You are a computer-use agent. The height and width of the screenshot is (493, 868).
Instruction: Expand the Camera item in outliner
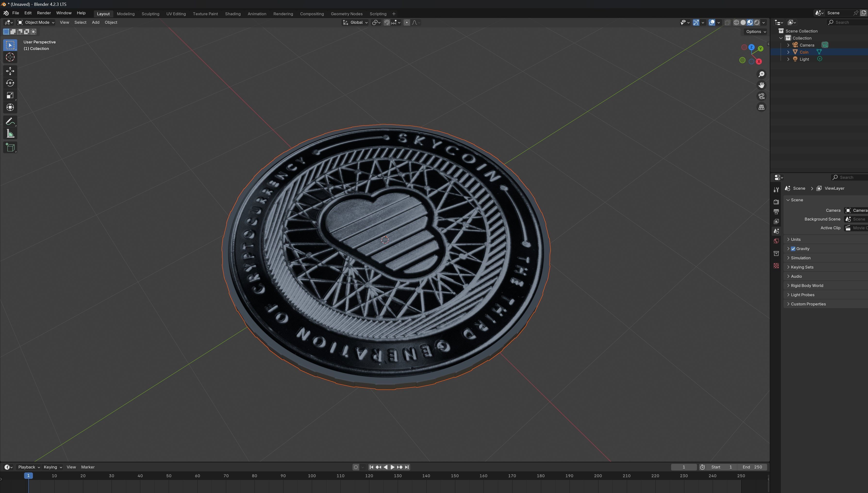pyautogui.click(x=788, y=45)
